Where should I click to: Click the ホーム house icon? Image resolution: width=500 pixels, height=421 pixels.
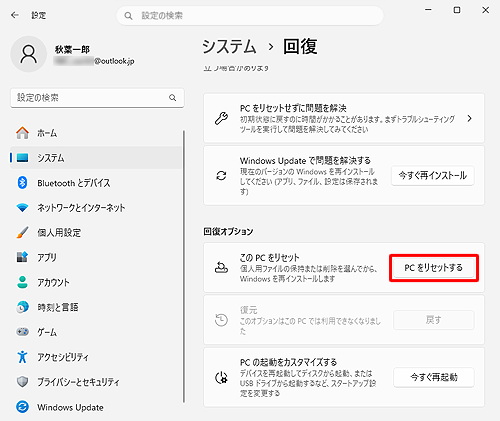point(22,133)
